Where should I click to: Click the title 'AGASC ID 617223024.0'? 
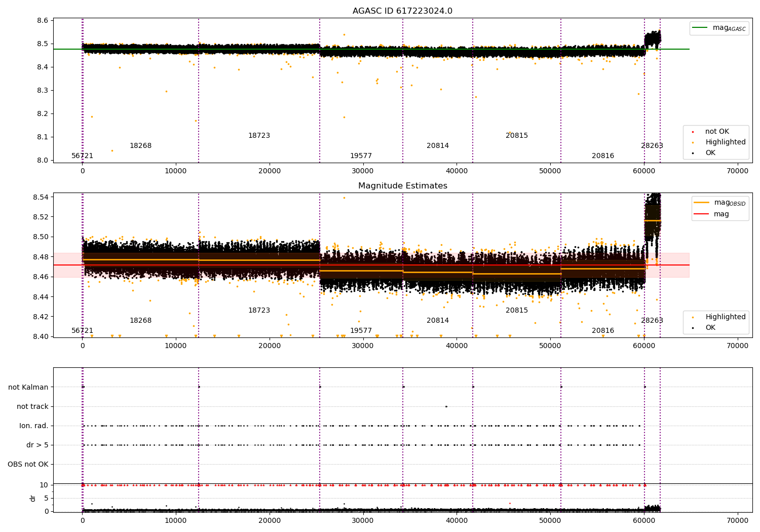pyautogui.click(x=402, y=11)
